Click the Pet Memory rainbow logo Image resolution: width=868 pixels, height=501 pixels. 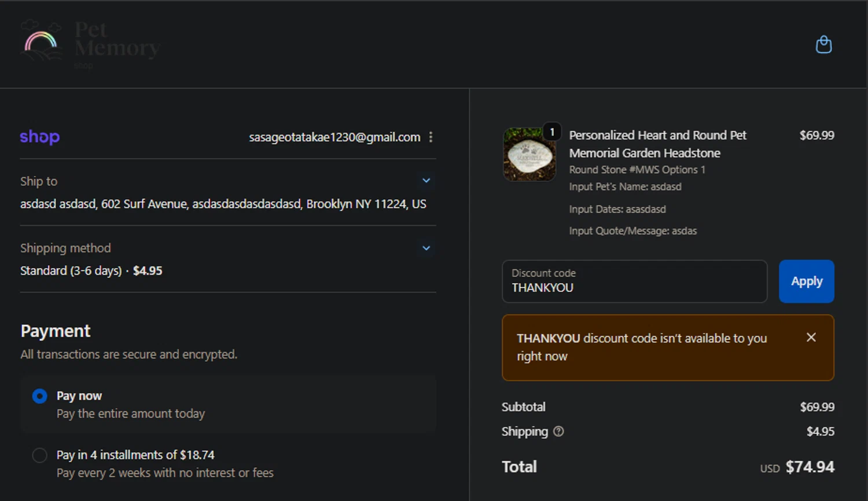(x=41, y=42)
